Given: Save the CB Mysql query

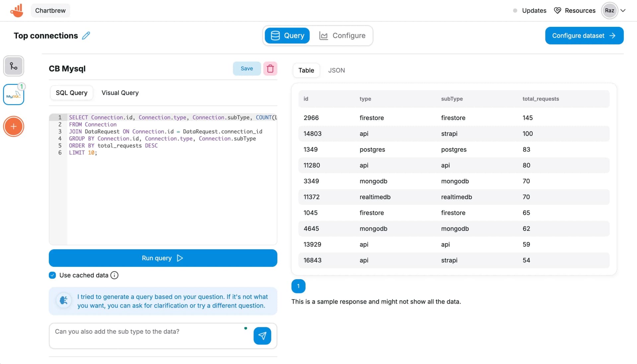Looking at the screenshot, I should coord(247,69).
